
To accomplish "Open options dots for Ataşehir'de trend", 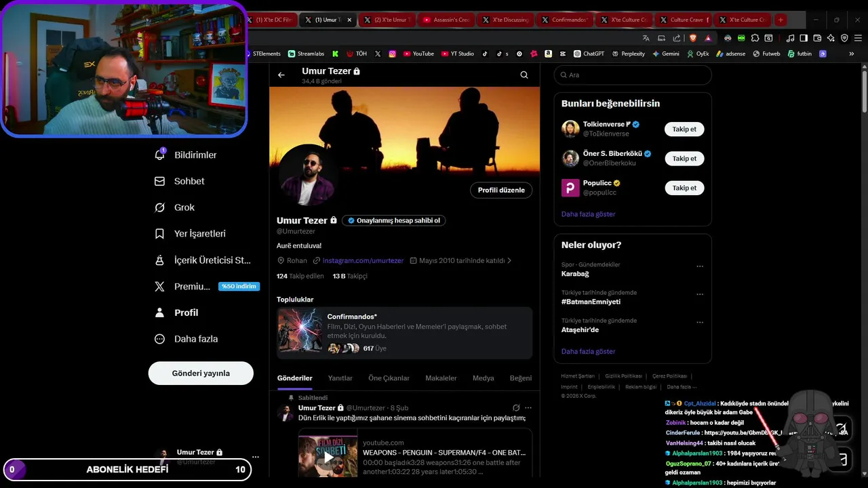I will point(700,322).
